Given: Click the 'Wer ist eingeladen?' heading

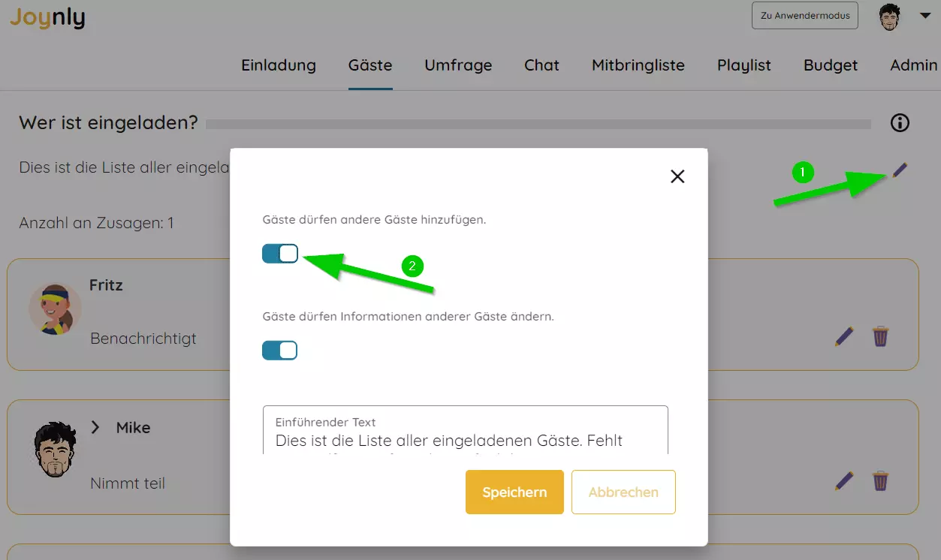Looking at the screenshot, I should tap(108, 123).
